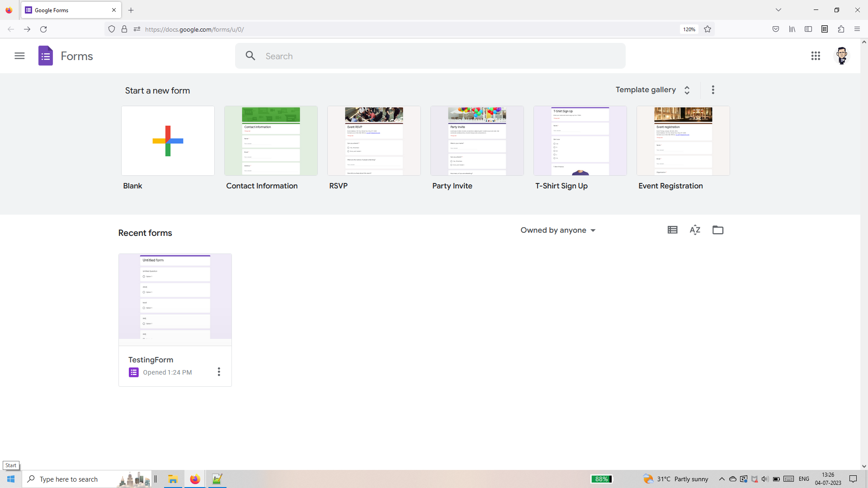Open File Explorer from the taskbar

point(173,479)
